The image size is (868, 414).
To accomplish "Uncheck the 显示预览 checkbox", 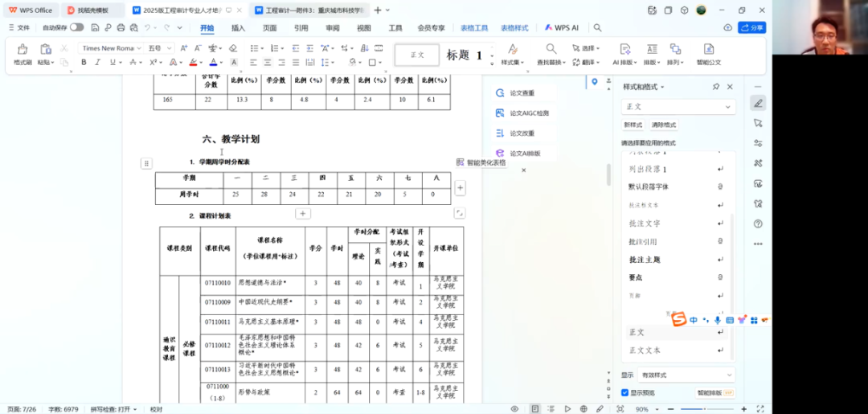I will (625, 392).
